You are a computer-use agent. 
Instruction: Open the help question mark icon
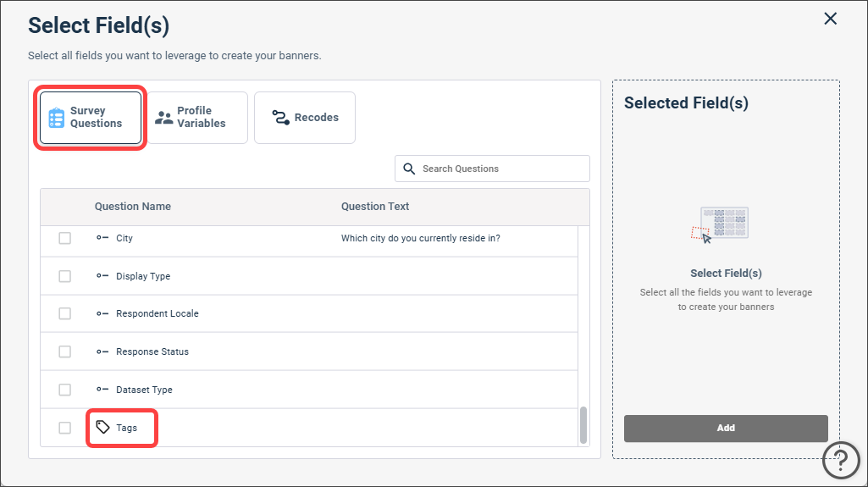tap(841, 460)
